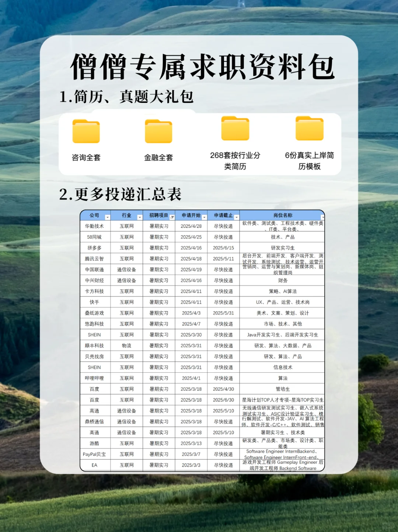The height and width of the screenshot is (532, 398).
Task: Select the PayPal贝宝 company cell
Action: pyautogui.click(x=95, y=455)
